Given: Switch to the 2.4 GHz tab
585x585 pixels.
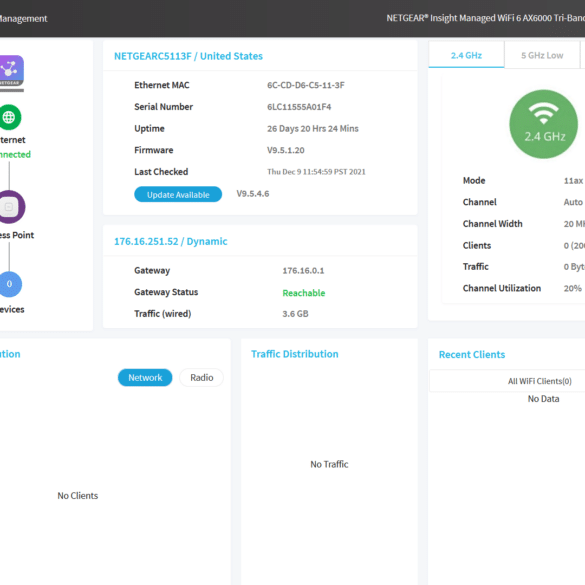Looking at the screenshot, I should point(466,55).
